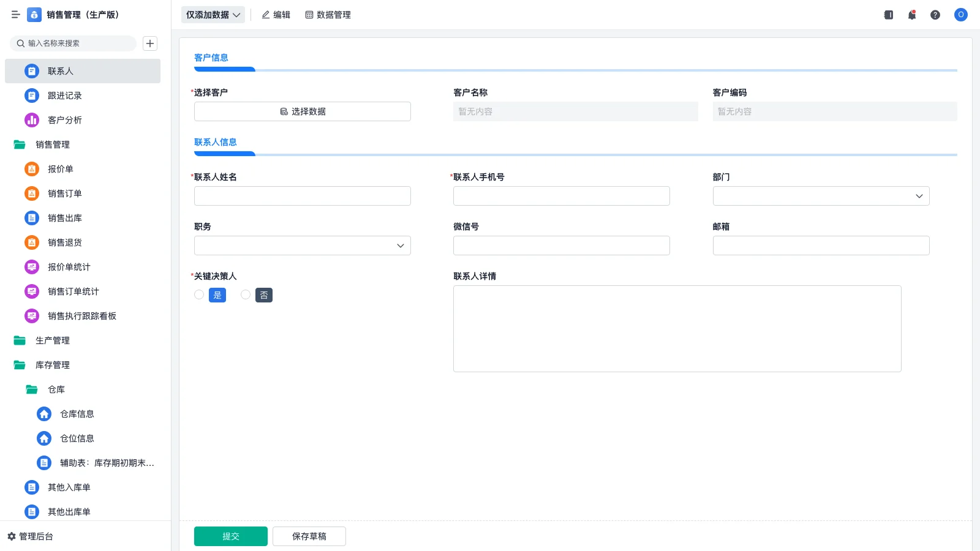Image resolution: width=980 pixels, height=551 pixels.
Task: Switch to 联系人 in the sidebar
Action: [61, 71]
